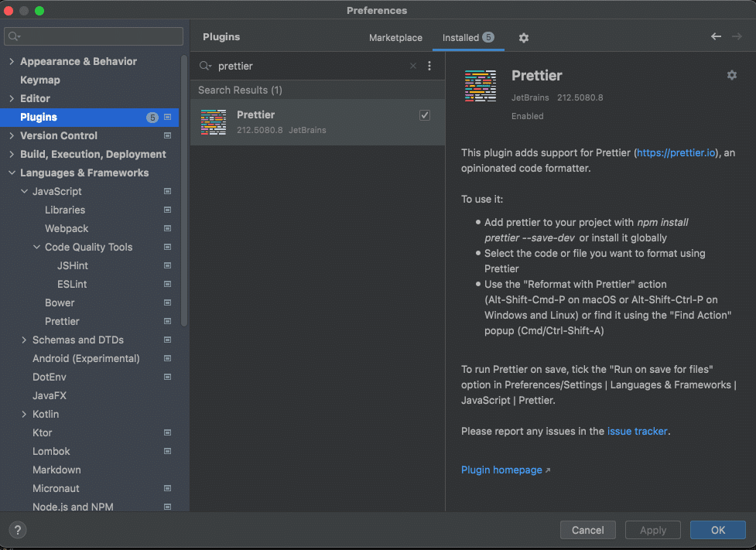The height and width of the screenshot is (550, 756).
Task: Click the red close window button
Action: click(x=9, y=11)
